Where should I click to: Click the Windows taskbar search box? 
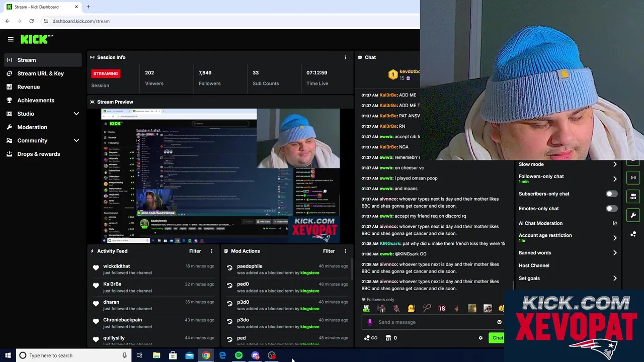[73, 355]
